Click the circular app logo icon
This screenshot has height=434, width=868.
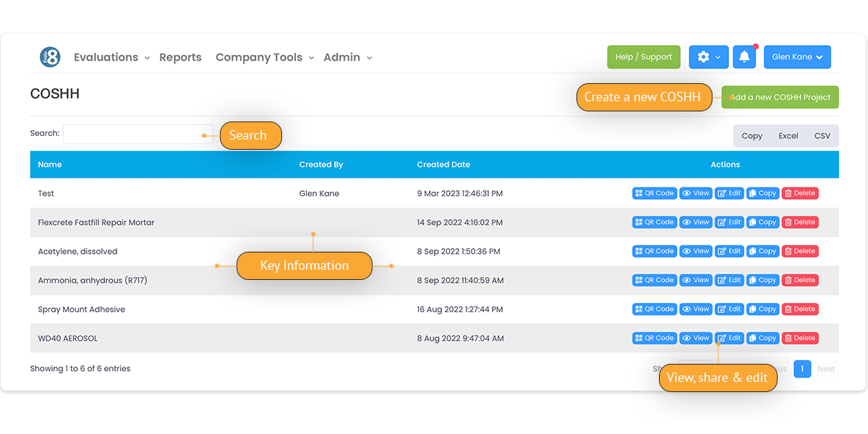48,56
